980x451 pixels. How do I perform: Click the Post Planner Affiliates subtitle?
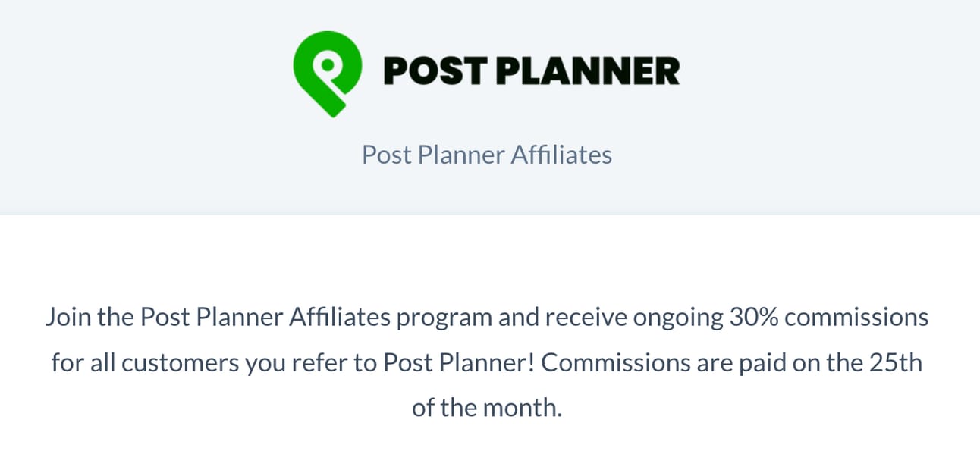pos(486,155)
